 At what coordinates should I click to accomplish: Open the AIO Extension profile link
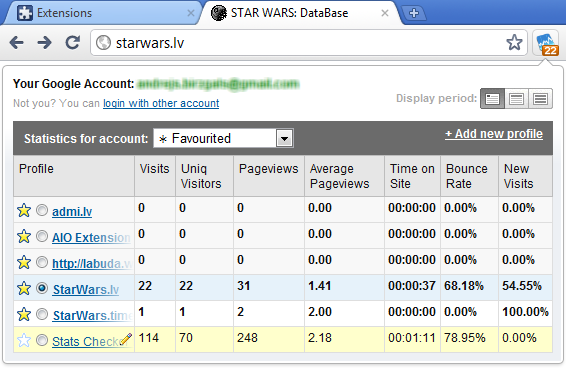click(x=91, y=237)
